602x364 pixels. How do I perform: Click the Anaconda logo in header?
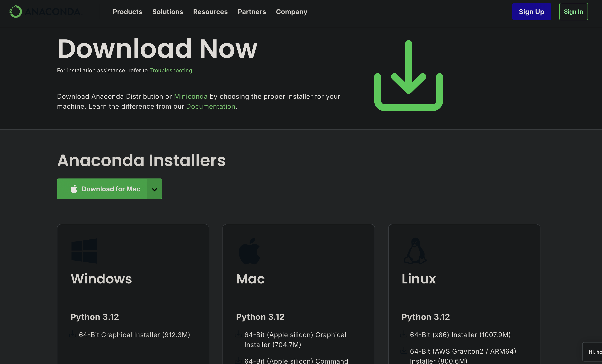point(45,12)
